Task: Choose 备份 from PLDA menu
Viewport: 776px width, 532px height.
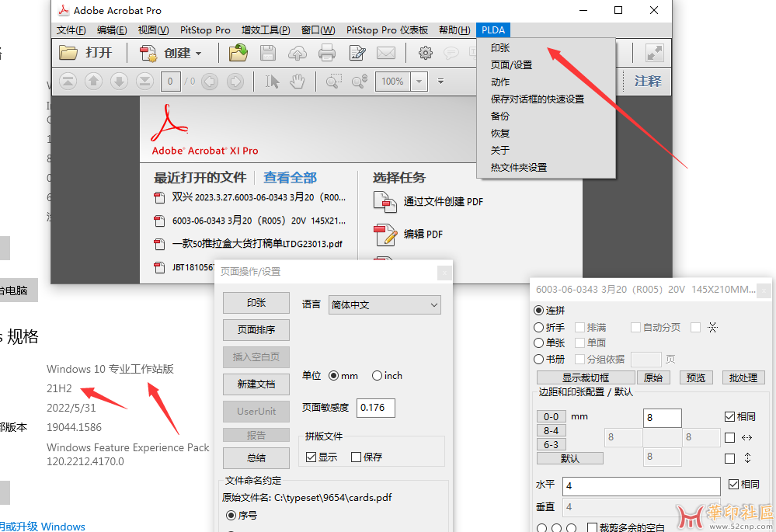Action: point(499,116)
